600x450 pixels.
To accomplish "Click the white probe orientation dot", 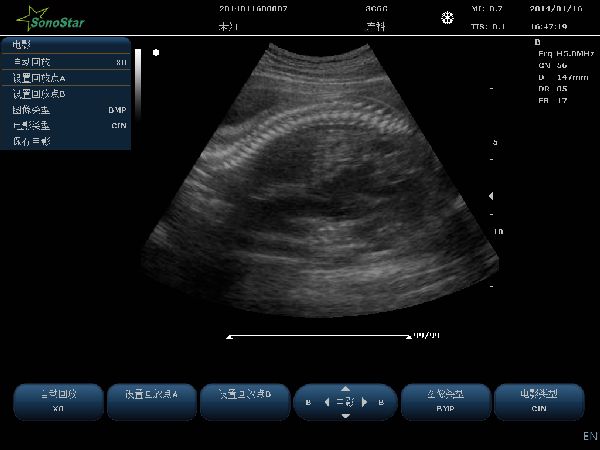I will [x=156, y=52].
